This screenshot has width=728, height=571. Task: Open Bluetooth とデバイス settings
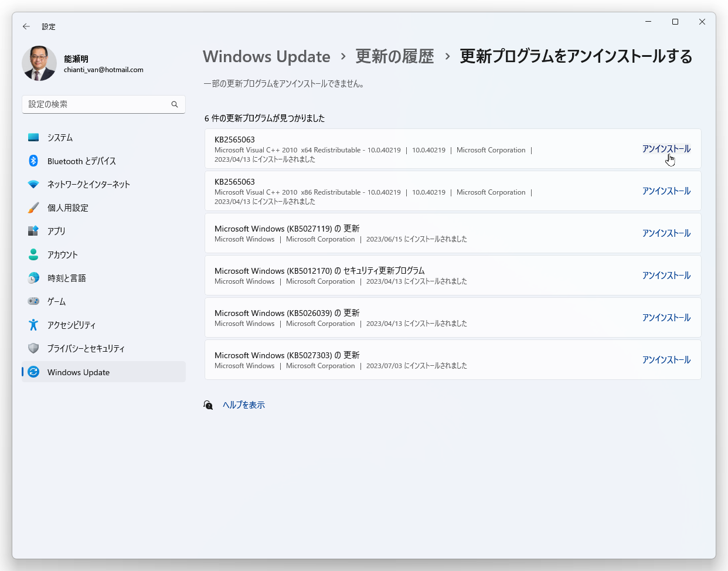(x=104, y=161)
